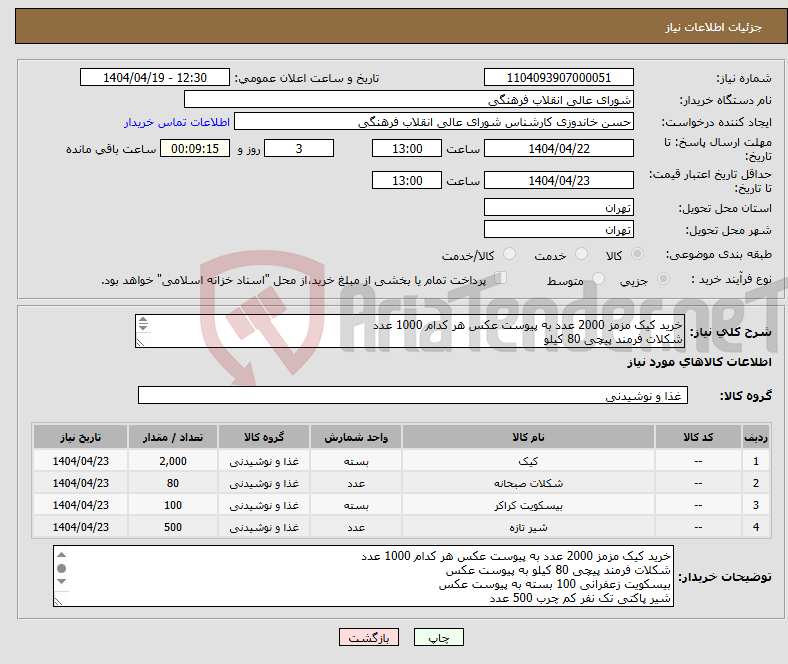
Task: Click the response deadline date 1404/04/22
Action: 558,148
